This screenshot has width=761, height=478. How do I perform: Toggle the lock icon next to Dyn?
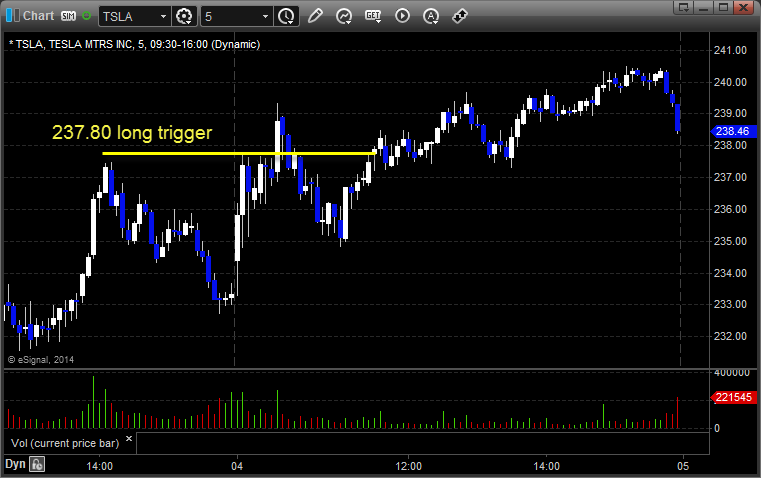[37, 464]
